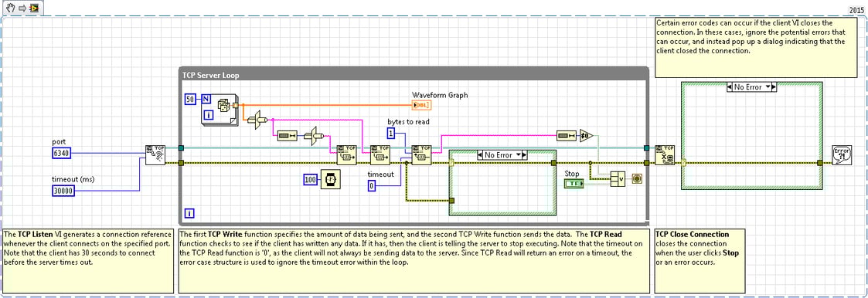Click the port constant 6340
The image size is (868, 298).
(x=61, y=153)
